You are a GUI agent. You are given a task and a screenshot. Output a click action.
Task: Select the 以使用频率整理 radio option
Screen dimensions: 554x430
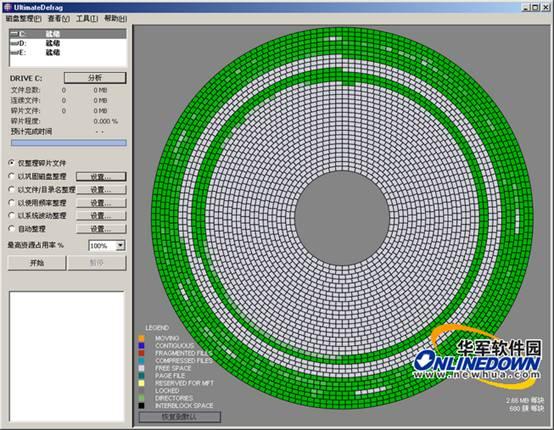click(x=12, y=203)
